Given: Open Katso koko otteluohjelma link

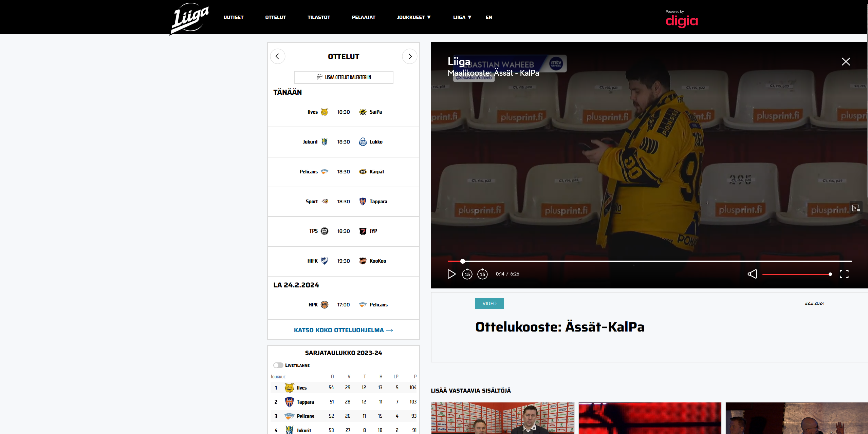Looking at the screenshot, I should pos(343,330).
